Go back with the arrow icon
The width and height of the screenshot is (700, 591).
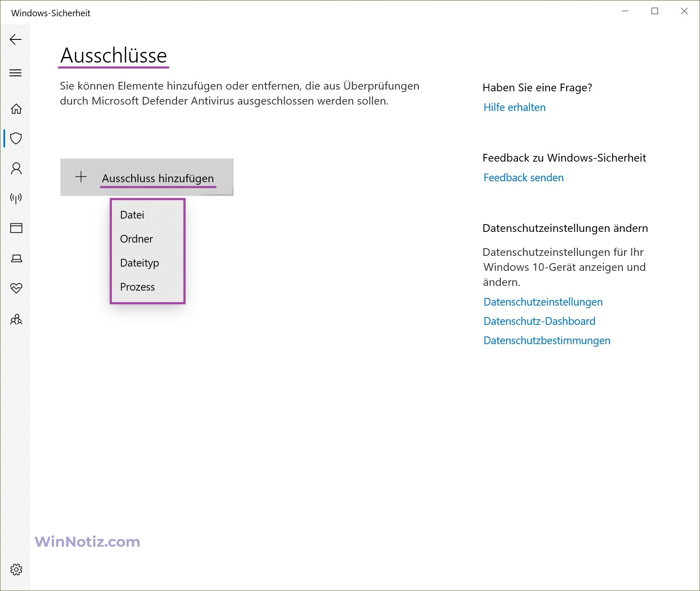[x=15, y=40]
